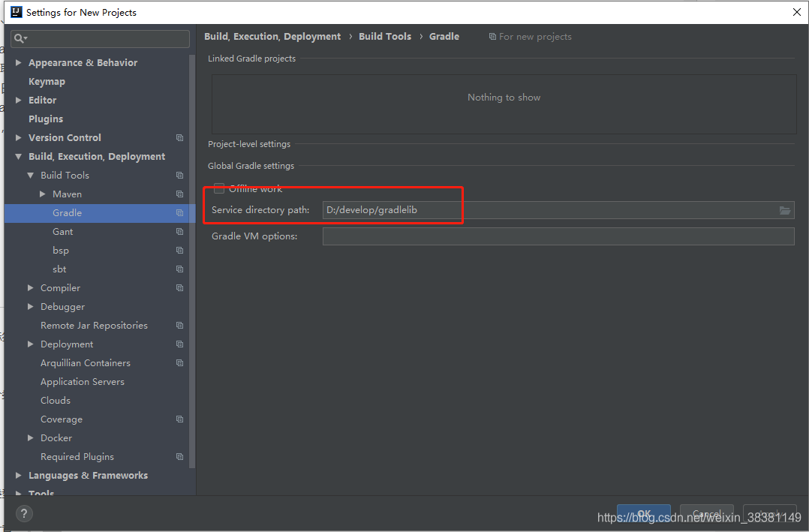
Task: Click the settings indicator icon beside Remote Jar Repositories
Action: [x=179, y=325]
